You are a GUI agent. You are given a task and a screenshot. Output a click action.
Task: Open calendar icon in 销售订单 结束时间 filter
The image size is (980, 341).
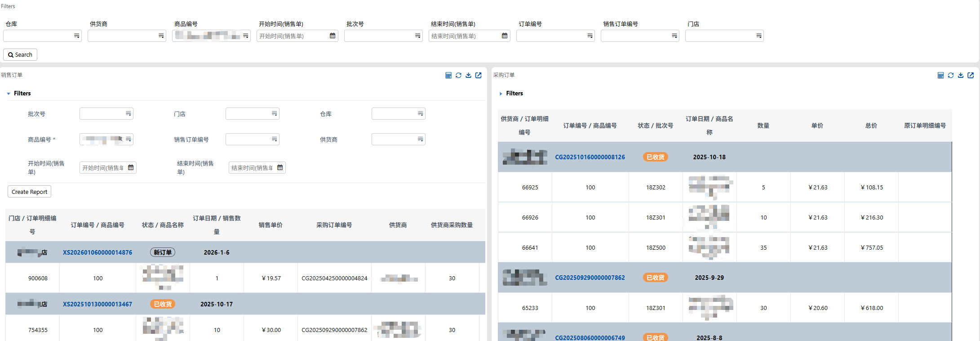280,167
